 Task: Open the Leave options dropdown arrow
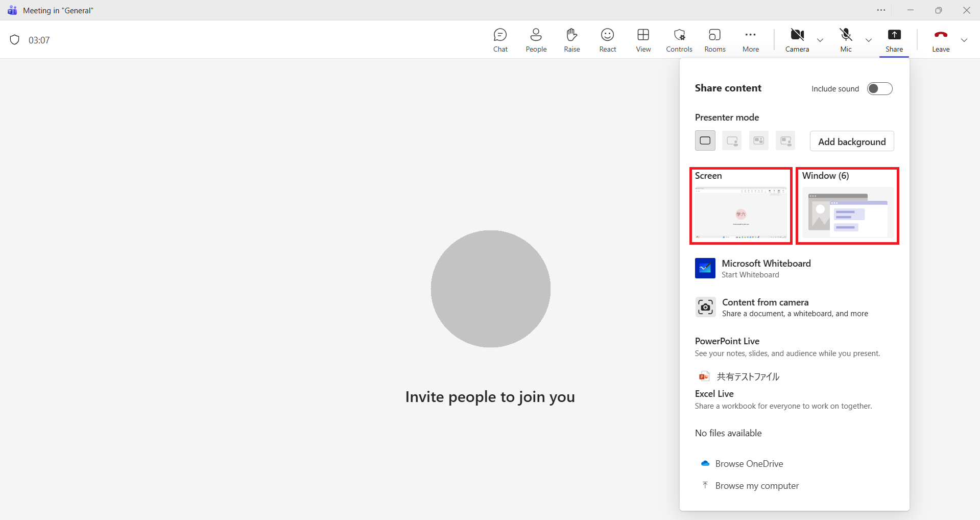point(964,40)
